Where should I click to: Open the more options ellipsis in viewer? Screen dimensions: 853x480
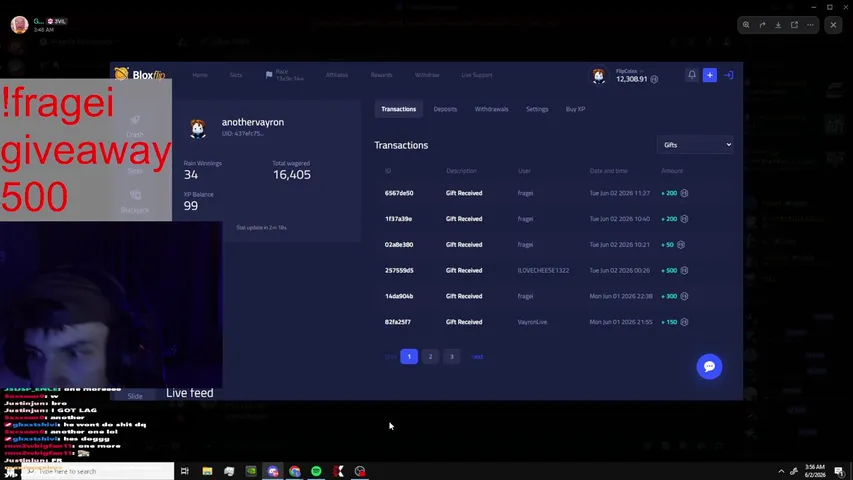[x=810, y=25]
